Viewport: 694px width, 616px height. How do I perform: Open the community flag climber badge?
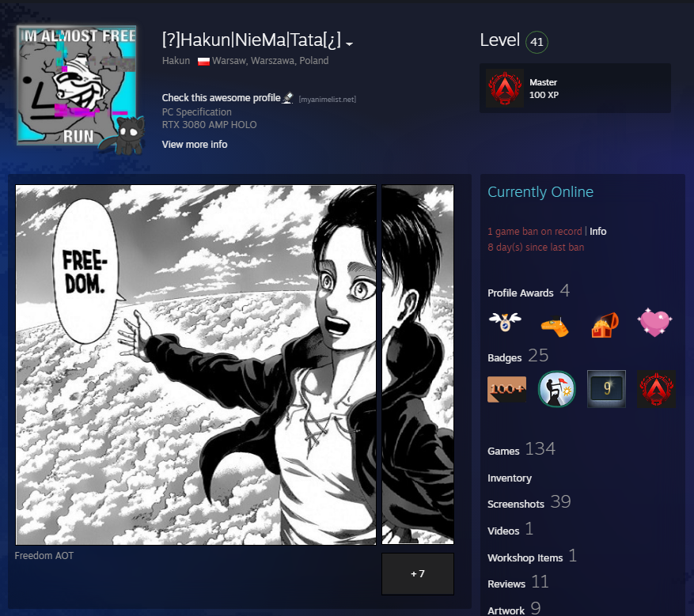(557, 389)
